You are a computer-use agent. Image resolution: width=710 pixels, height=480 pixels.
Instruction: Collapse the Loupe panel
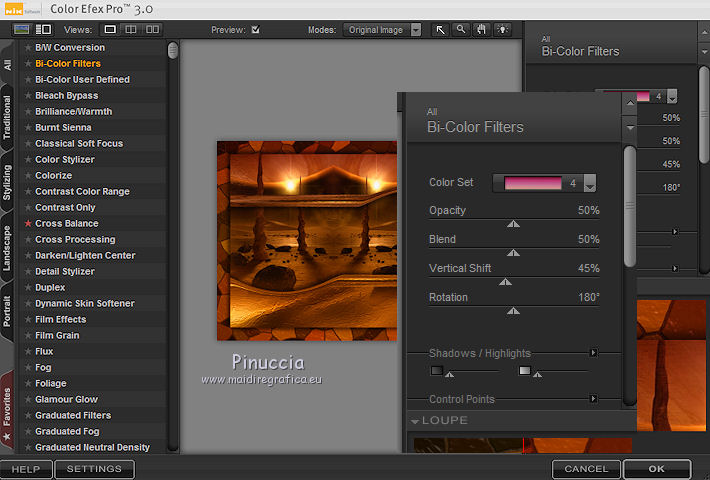[415, 421]
